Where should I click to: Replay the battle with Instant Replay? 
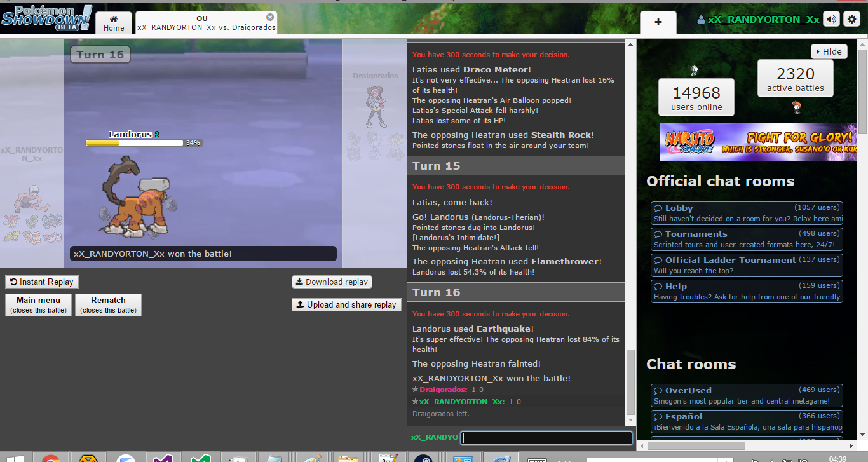coord(42,282)
